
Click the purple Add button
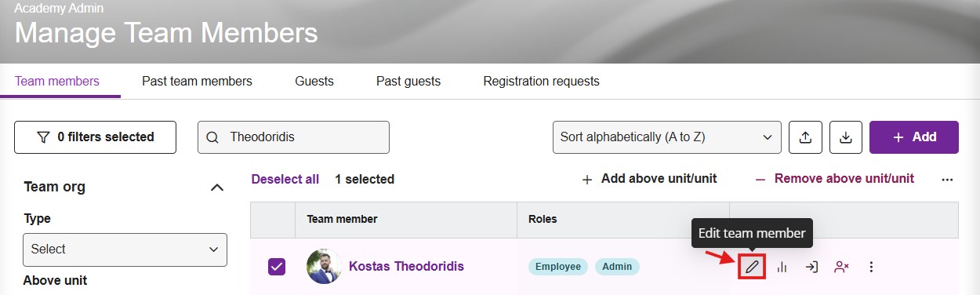(x=914, y=137)
